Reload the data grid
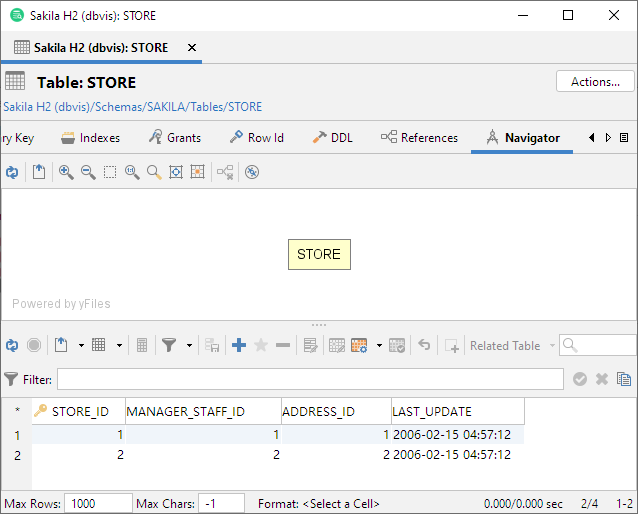 coord(11,345)
